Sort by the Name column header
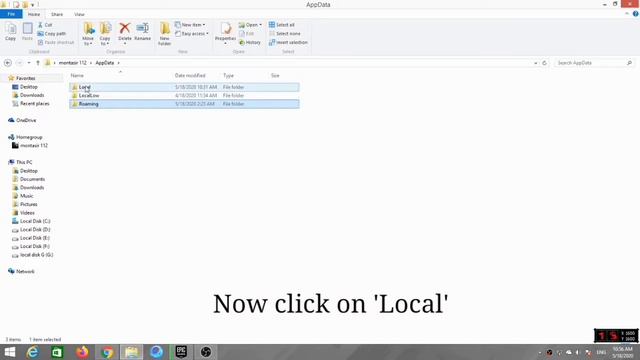Screen dimensions: 640x360 77,76
